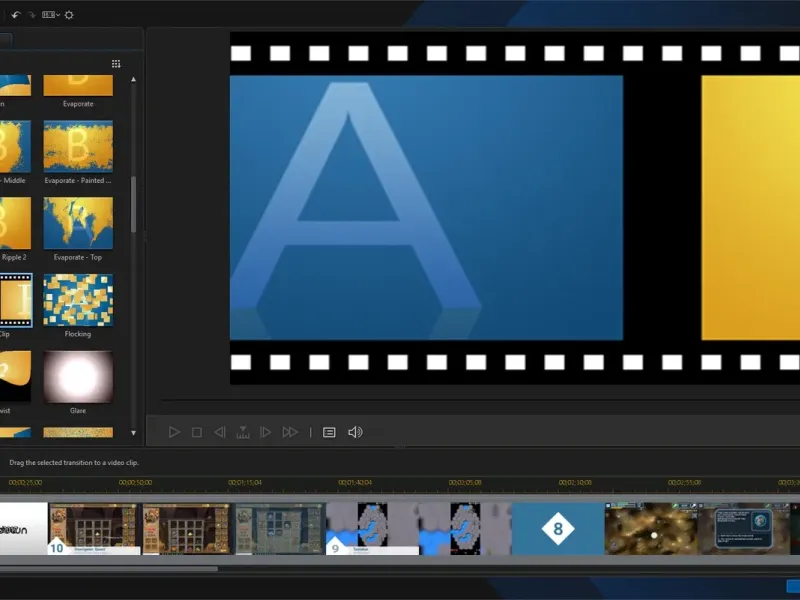Viewport: 800px width, 600px height.
Task: Mute the preview volume speaker icon
Action: click(x=355, y=432)
